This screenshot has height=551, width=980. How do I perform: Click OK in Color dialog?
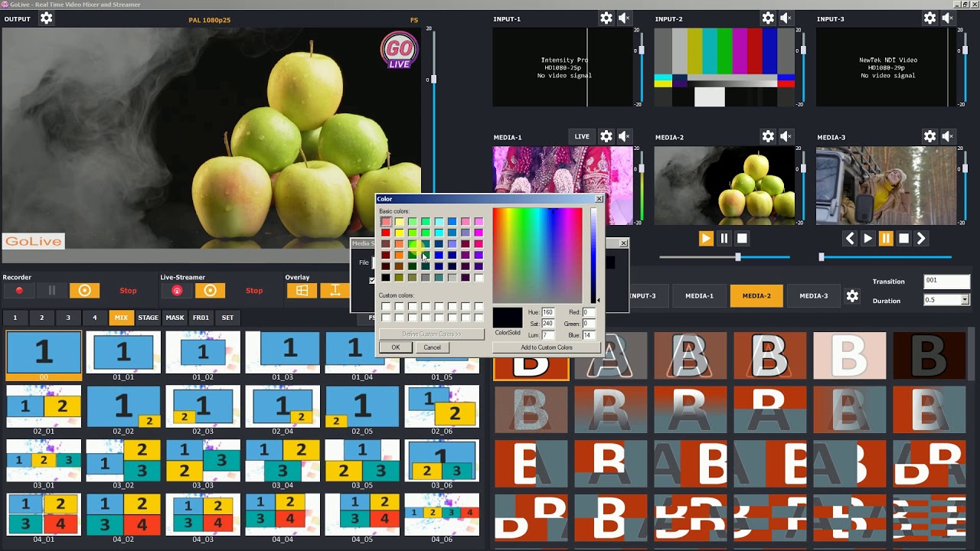(x=396, y=347)
